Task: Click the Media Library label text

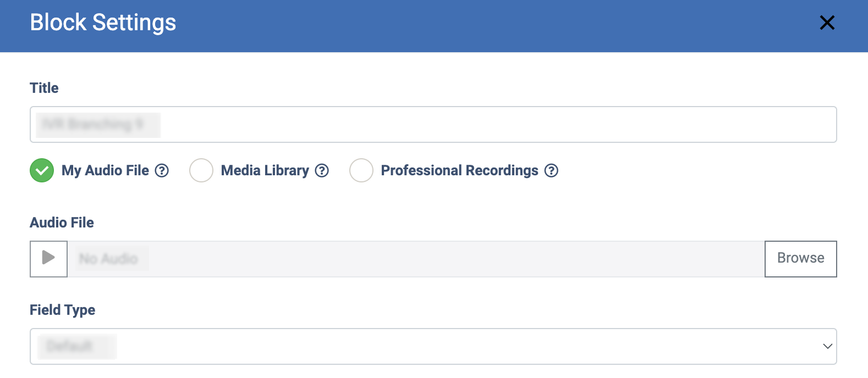Action: (x=265, y=171)
